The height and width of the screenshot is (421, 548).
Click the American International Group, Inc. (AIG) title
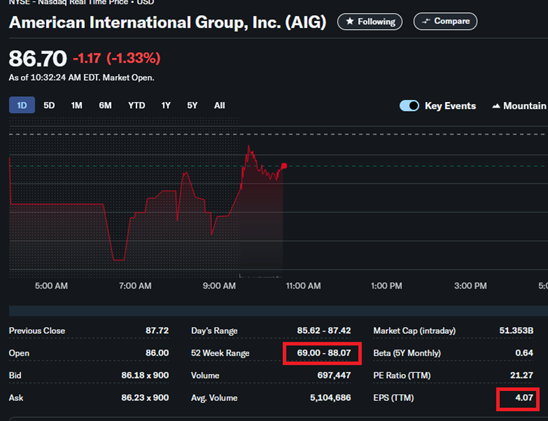coord(167,22)
